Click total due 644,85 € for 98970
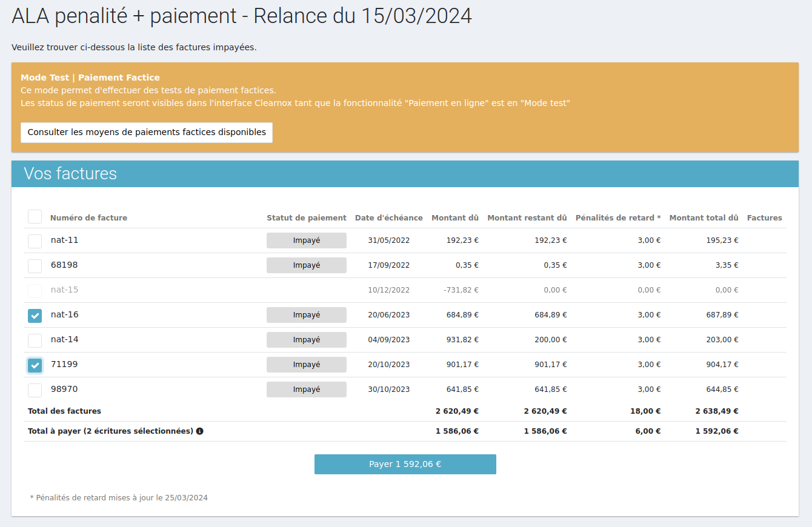Image resolution: width=812 pixels, height=527 pixels. click(x=722, y=389)
